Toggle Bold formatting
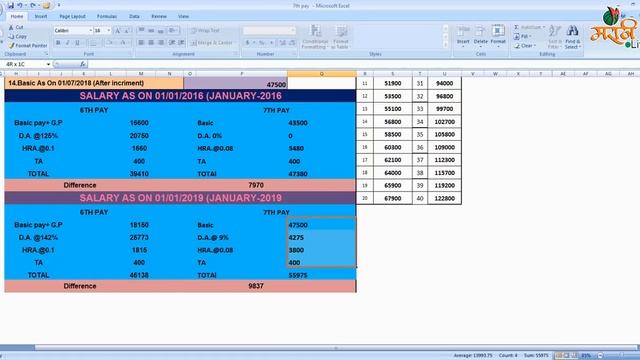 coord(58,42)
